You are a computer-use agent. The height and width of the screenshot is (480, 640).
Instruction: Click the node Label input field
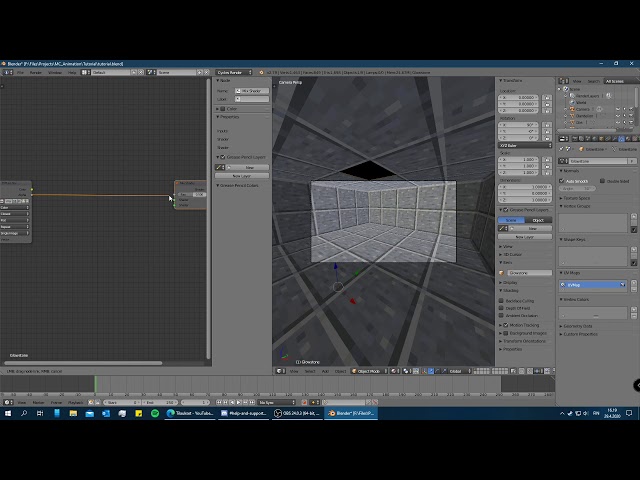click(x=252, y=99)
